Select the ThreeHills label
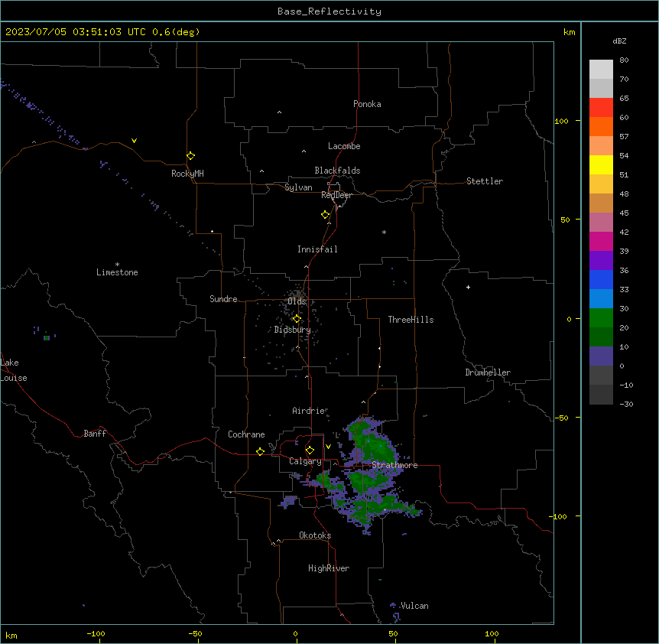Screen dimensions: 659x644 pos(411,320)
